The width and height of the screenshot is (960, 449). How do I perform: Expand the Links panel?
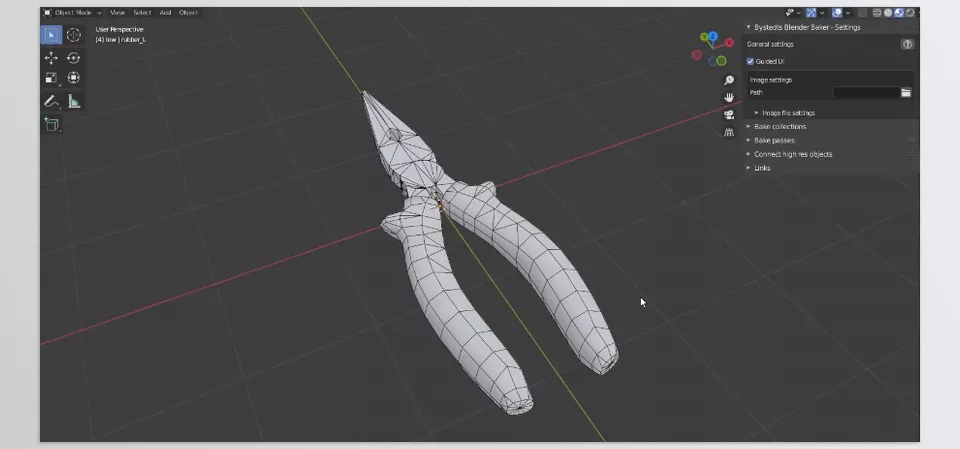click(x=748, y=168)
